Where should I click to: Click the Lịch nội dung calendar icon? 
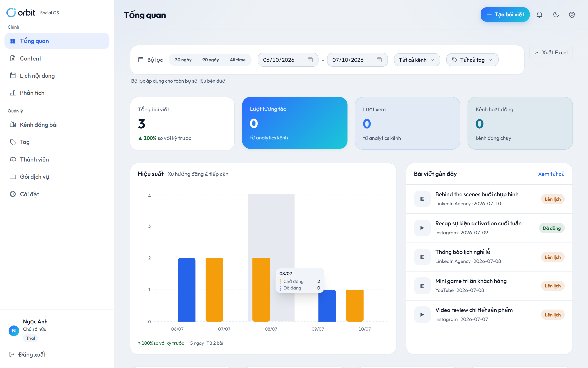[13, 75]
